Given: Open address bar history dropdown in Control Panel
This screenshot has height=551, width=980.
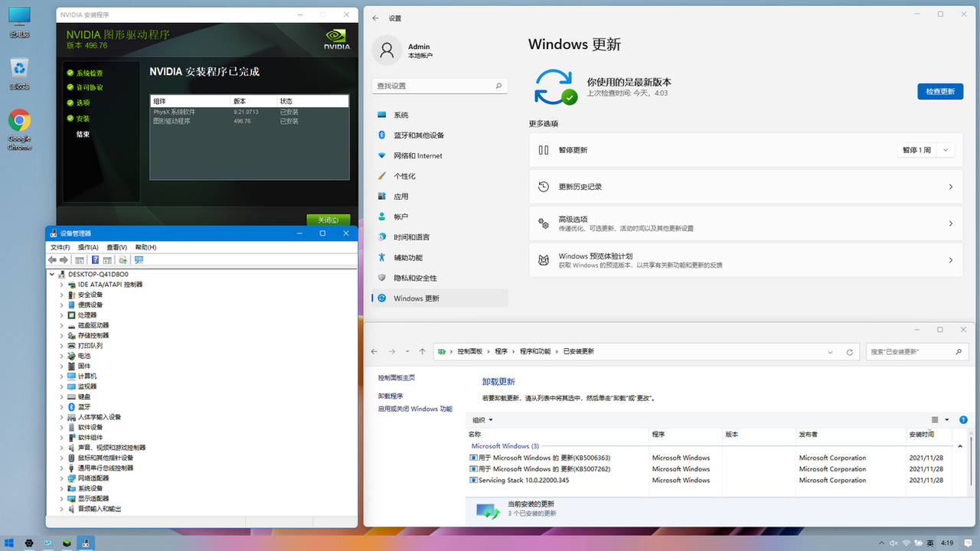Looking at the screenshot, I should [831, 352].
